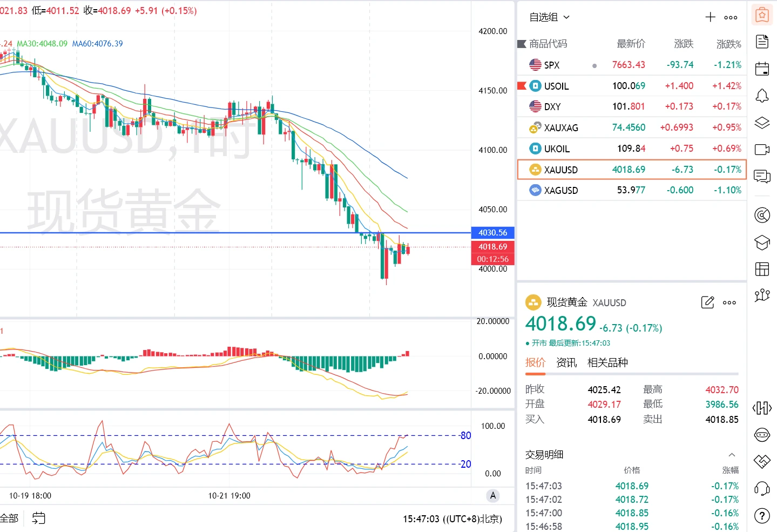Open watchlist more options ellipsis

coord(731,18)
